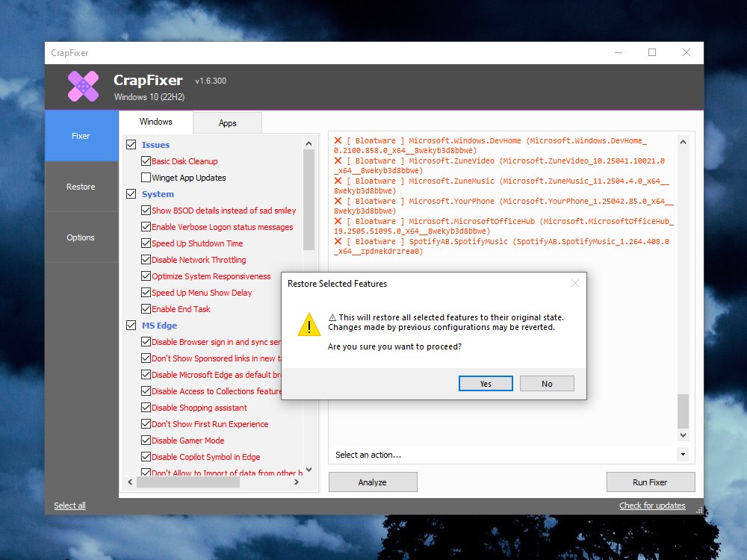Uncheck Disable Copilot Symbol in Edge
Viewport: 747px width, 560px height.
146,457
